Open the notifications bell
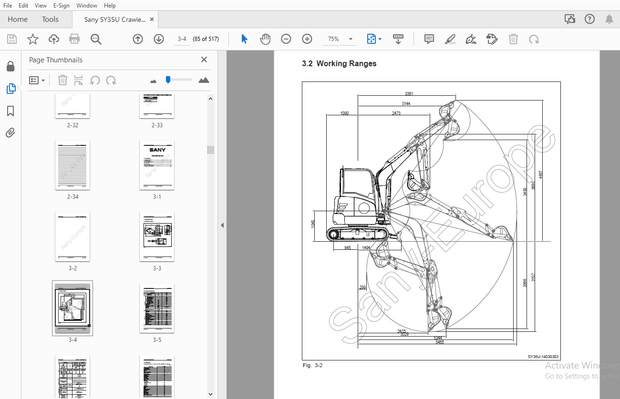Screen dimensions: 620x399 click(609, 19)
